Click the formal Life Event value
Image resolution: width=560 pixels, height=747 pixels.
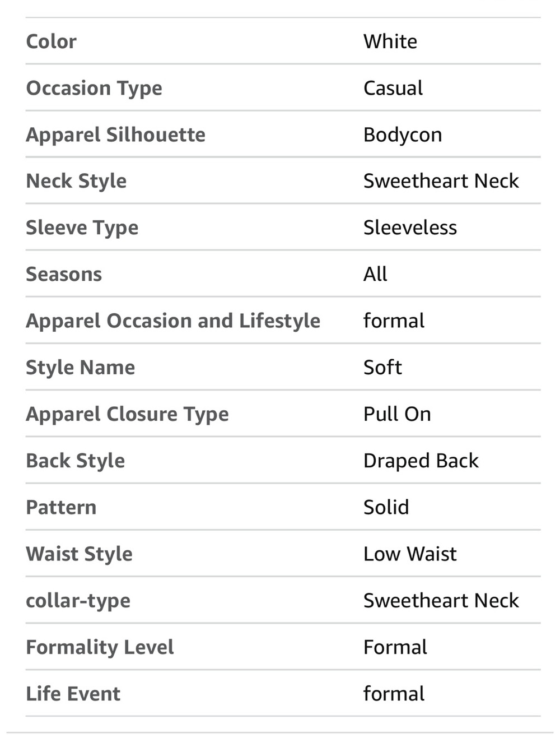point(394,694)
